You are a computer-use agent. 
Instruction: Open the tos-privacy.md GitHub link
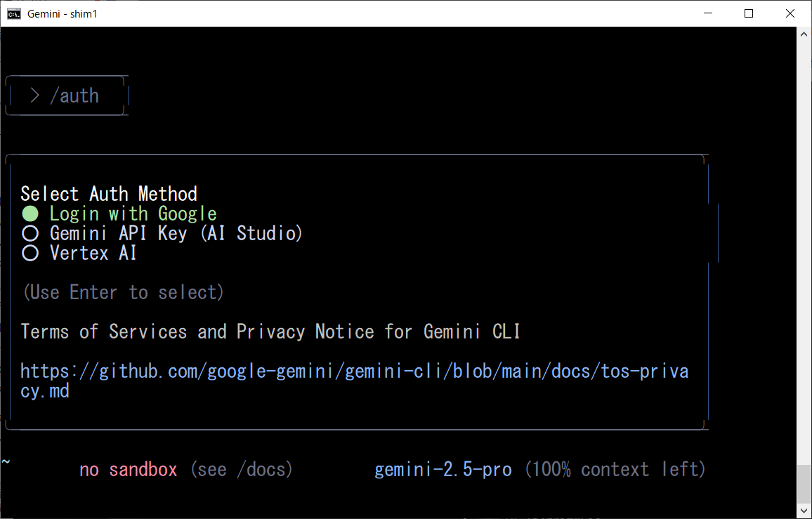tap(354, 381)
